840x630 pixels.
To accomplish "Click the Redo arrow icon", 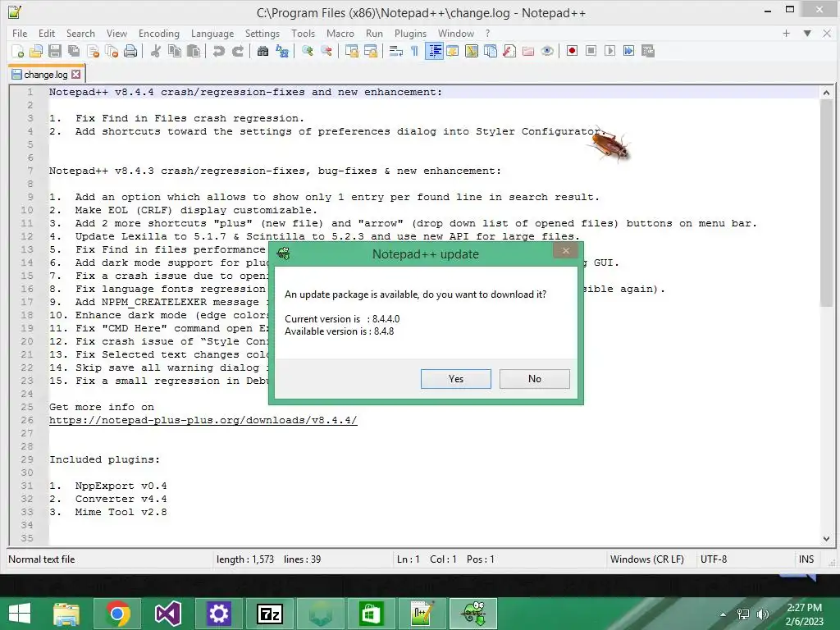I will [x=237, y=52].
